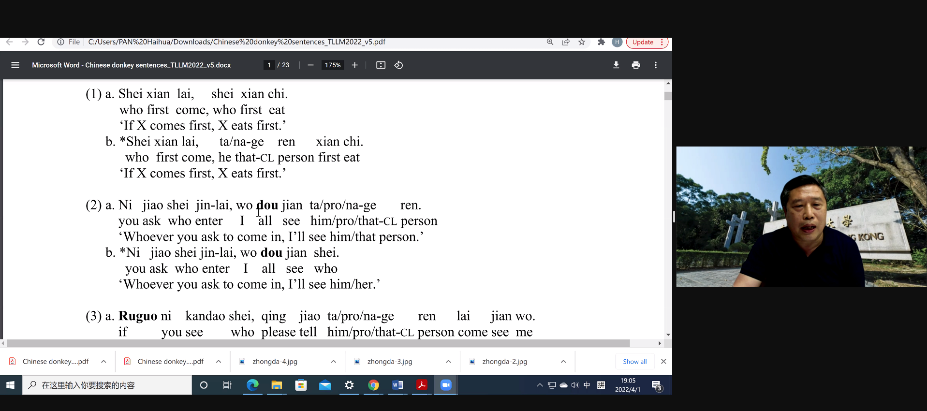
Task: Click the page number input field
Action: click(269, 65)
